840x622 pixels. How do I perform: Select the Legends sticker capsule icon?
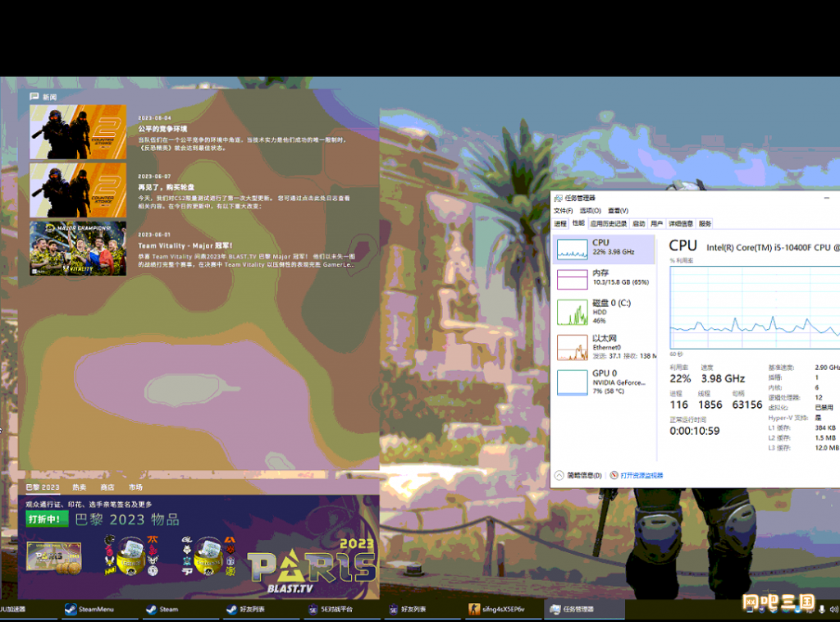[x=130, y=556]
